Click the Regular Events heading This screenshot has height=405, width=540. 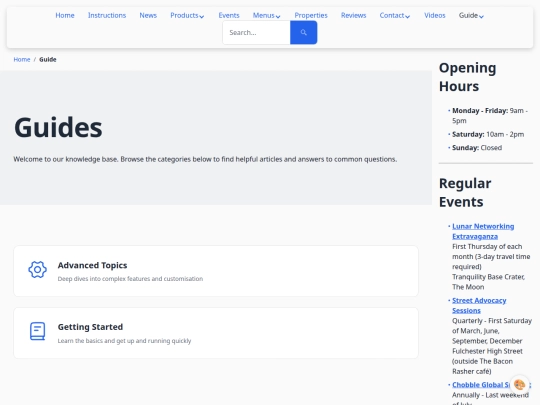click(x=465, y=193)
